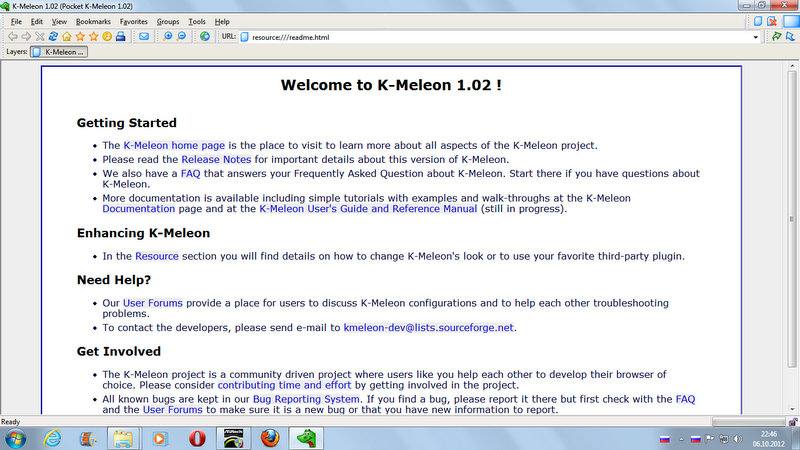Click the vertical scrollbar thumb
800x450 pixels.
click(x=791, y=219)
